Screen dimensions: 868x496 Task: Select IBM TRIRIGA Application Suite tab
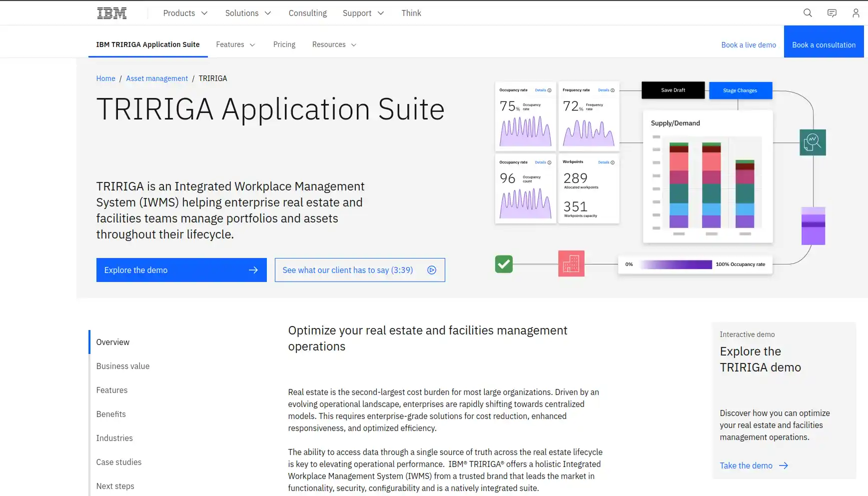[x=148, y=44]
